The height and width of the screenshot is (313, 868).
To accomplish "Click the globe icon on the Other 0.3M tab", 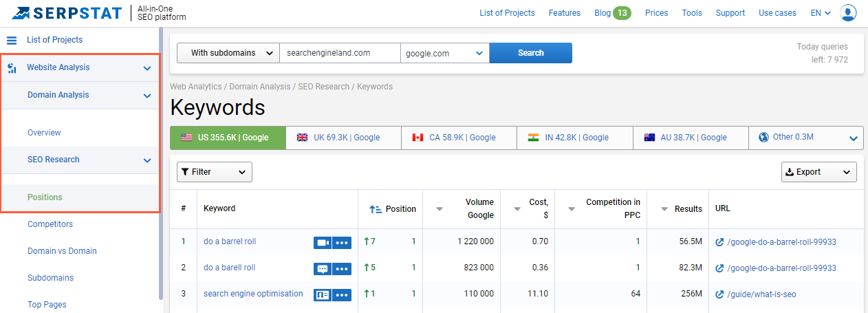I will (x=763, y=137).
